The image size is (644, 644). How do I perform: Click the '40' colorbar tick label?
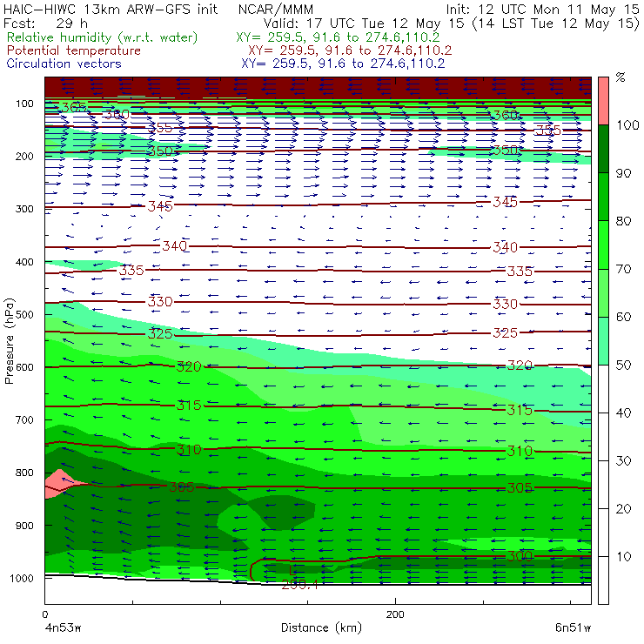623,413
